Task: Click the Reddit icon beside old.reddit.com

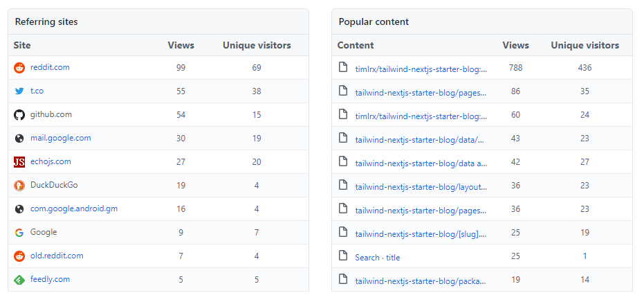Action: pyautogui.click(x=19, y=256)
